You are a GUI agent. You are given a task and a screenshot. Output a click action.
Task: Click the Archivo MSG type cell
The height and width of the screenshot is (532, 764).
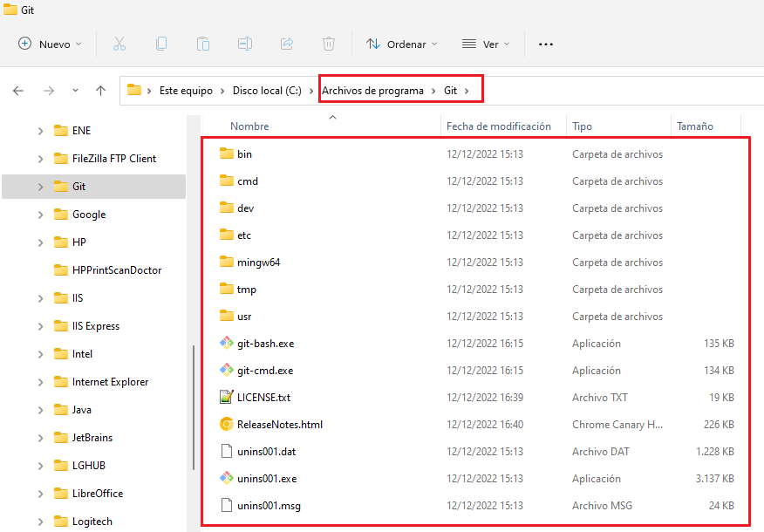[602, 506]
